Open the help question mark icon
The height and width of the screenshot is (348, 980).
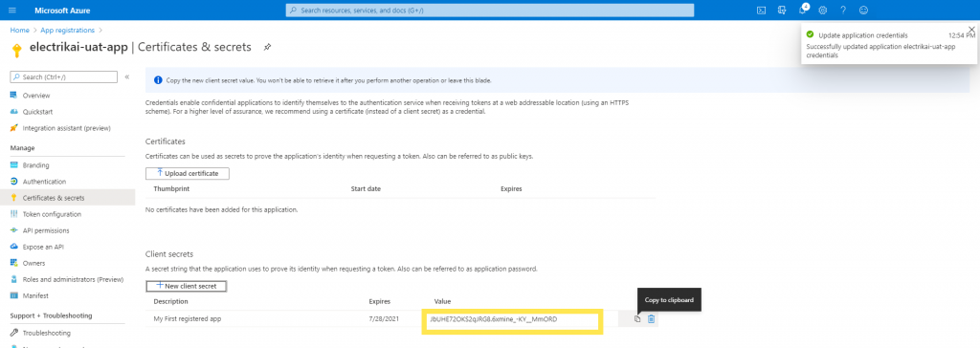coord(843,10)
